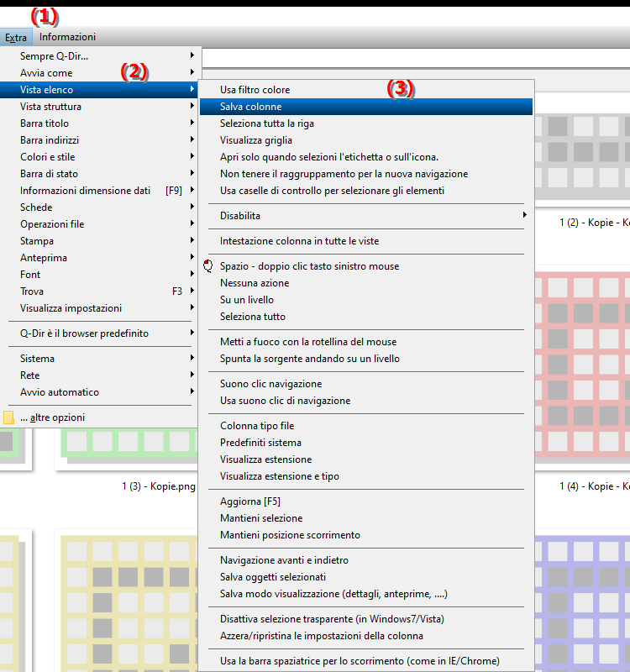This screenshot has height=672, width=630.
Task: Select Predefiniti sistema option
Action: click(366, 443)
